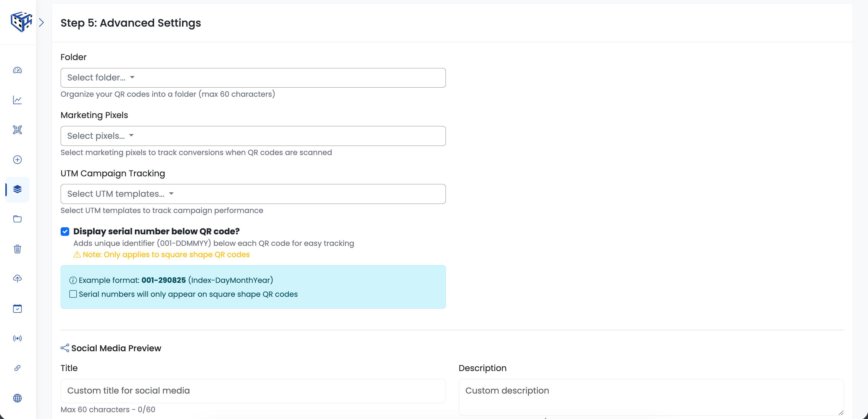Check Serial numbers will only appear checkbox
This screenshot has height=419, width=868.
(x=73, y=294)
